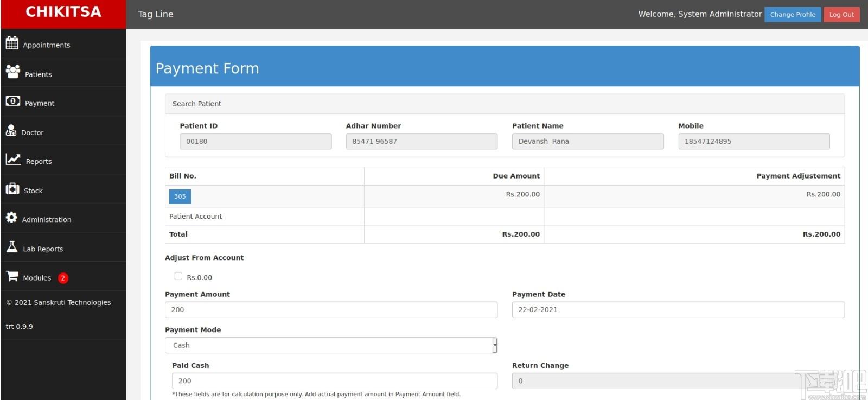Click the Payment money icon
868x400 pixels.
[x=13, y=101]
